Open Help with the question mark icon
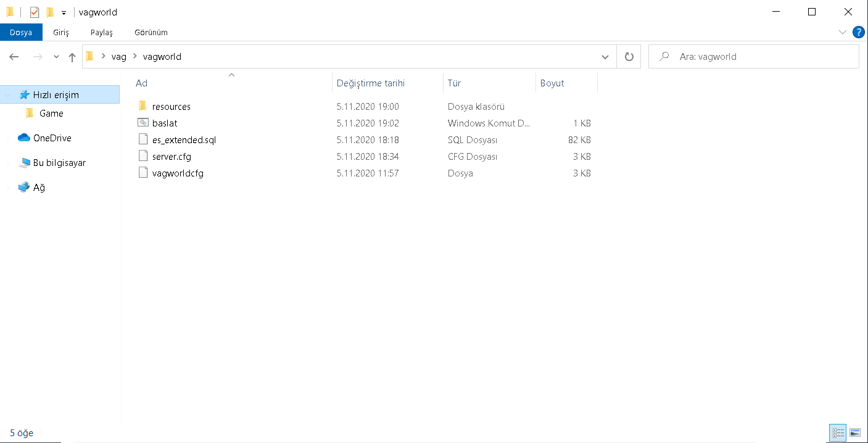The image size is (868, 443). (x=858, y=32)
